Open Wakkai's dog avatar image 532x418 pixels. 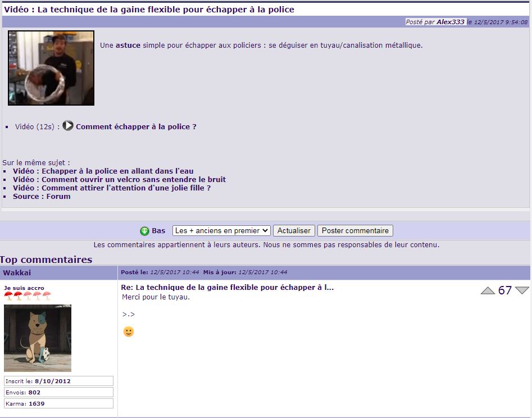pyautogui.click(x=38, y=338)
